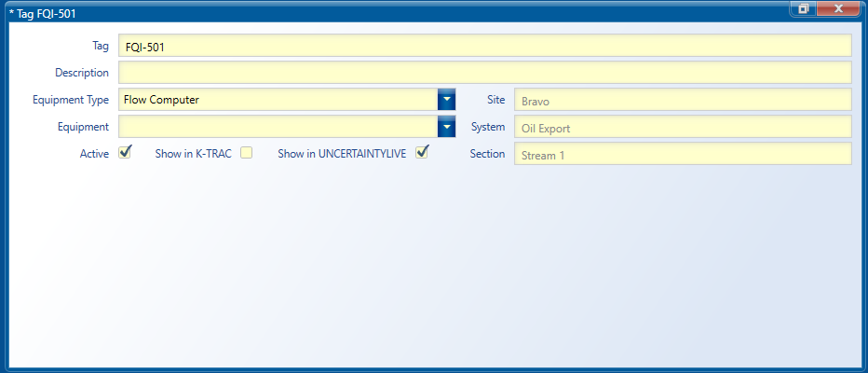Enable the Show in K-TRAC checkbox
Screen dimensions: 868x373
pyautogui.click(x=247, y=153)
